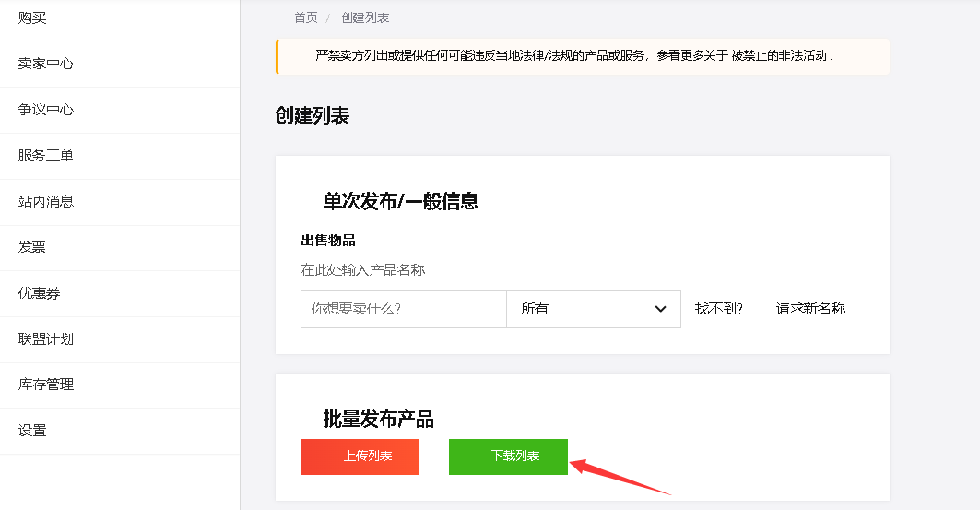
Task: Go to 首页 in breadcrumb
Action: coord(306,18)
